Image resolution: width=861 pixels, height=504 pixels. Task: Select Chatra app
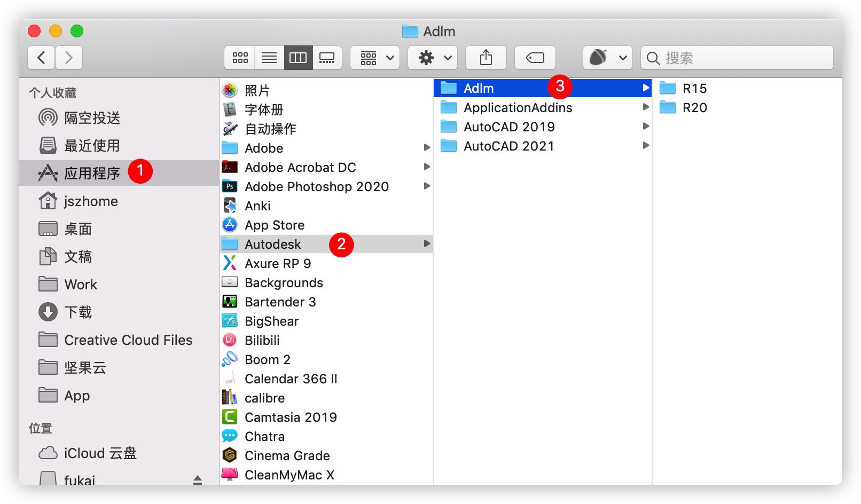point(326,436)
